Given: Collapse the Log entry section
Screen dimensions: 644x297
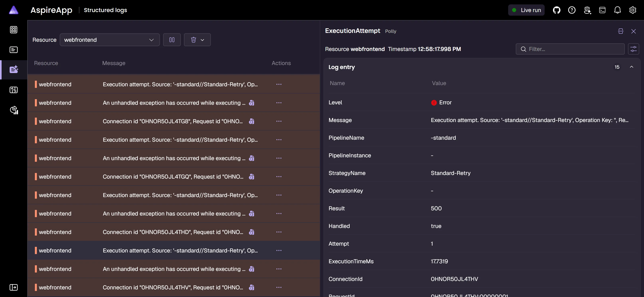Looking at the screenshot, I should tap(632, 67).
